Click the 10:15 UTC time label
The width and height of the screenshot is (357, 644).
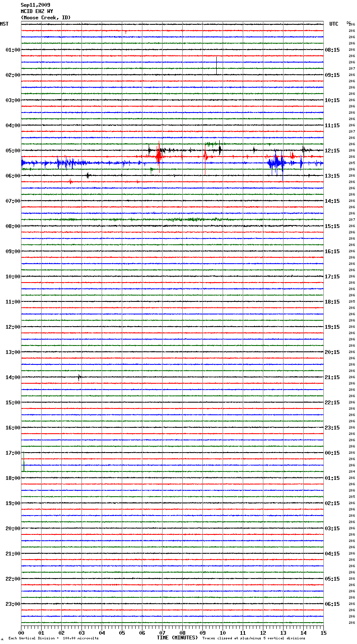(332, 100)
